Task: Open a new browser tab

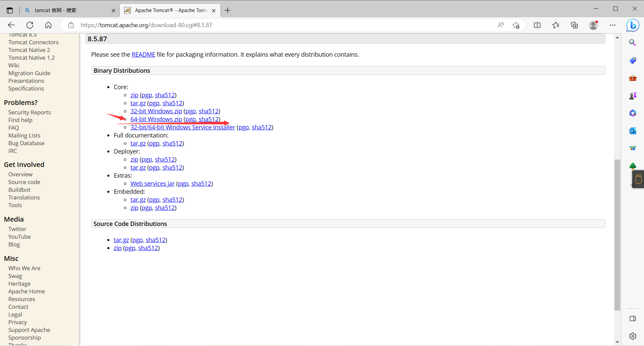Action: (x=228, y=10)
